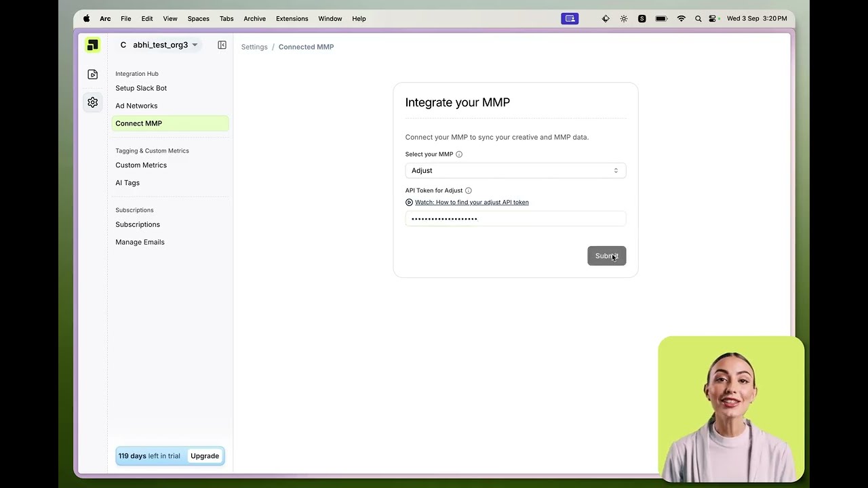
Task: Open Custom Metrics page
Action: tap(141, 165)
